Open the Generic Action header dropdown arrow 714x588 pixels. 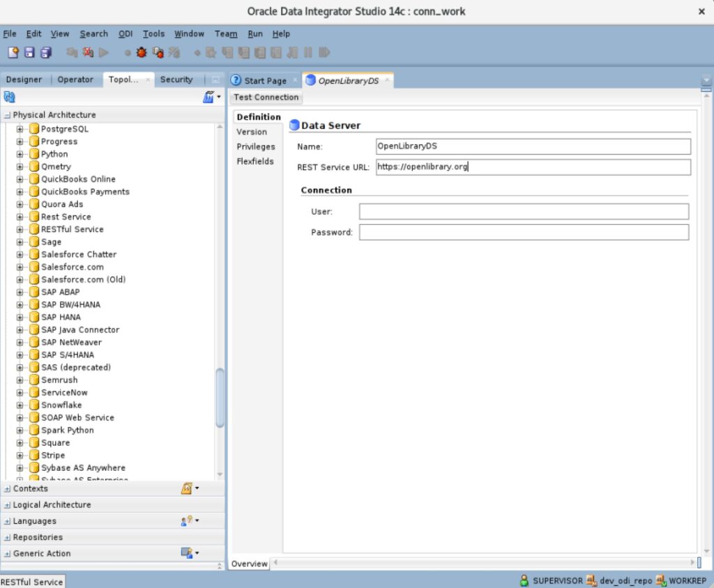click(x=197, y=553)
